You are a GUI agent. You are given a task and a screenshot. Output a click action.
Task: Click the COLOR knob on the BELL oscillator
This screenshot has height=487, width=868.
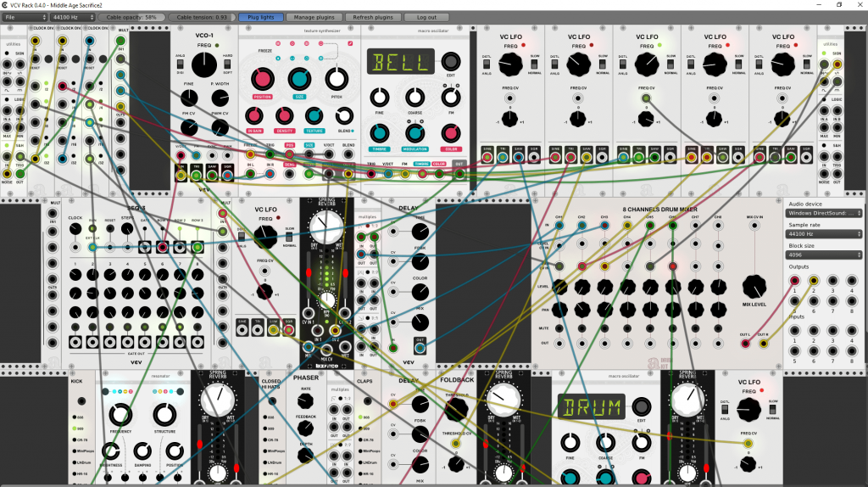click(451, 133)
